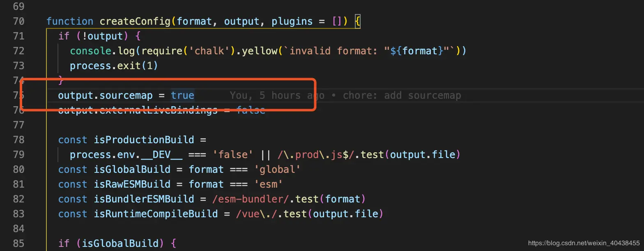This screenshot has height=251, width=644.
Task: Click the 'chalk' string literal
Action: (209, 51)
